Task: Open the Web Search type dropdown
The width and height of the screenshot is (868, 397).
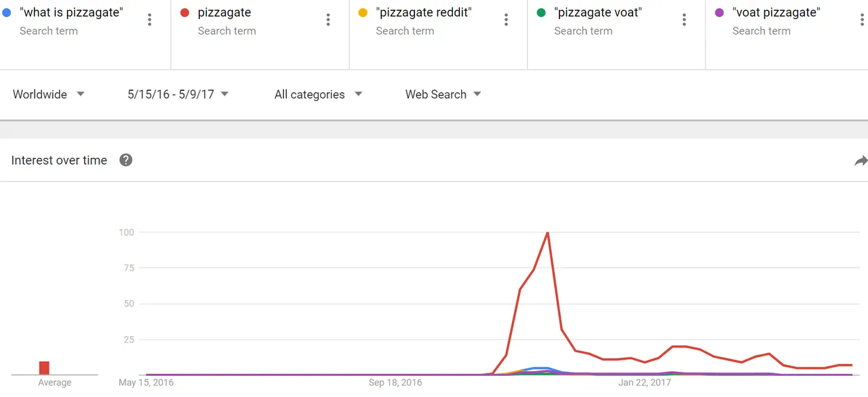Action: [443, 94]
